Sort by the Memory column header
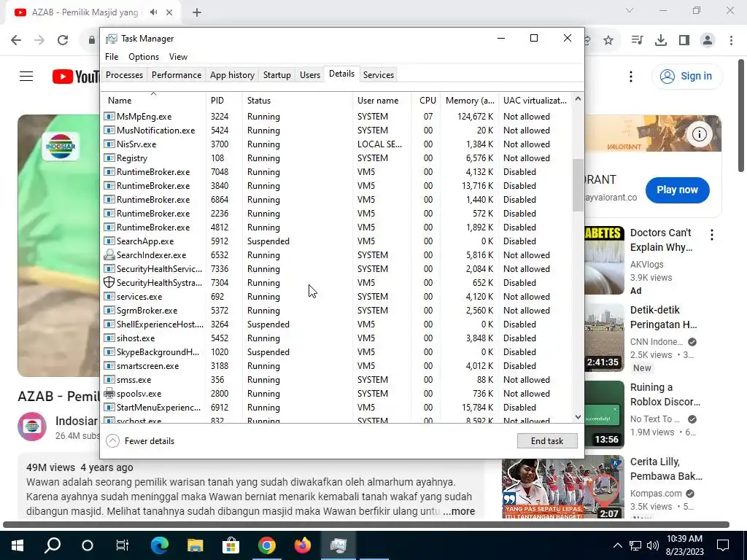 (x=470, y=101)
